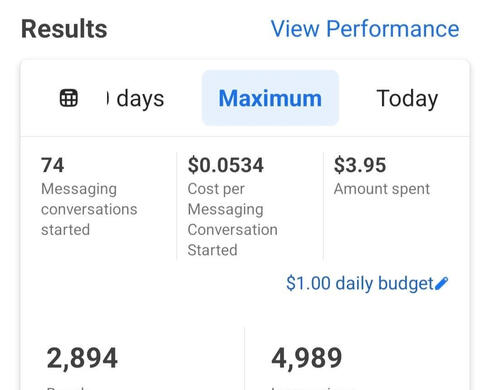Click the $0.0534 cost number

coord(226,165)
